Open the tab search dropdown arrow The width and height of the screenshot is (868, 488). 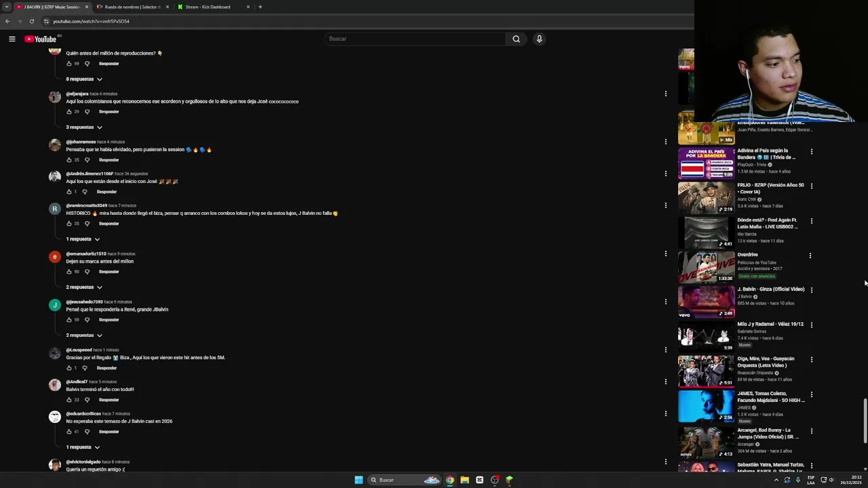click(6, 7)
